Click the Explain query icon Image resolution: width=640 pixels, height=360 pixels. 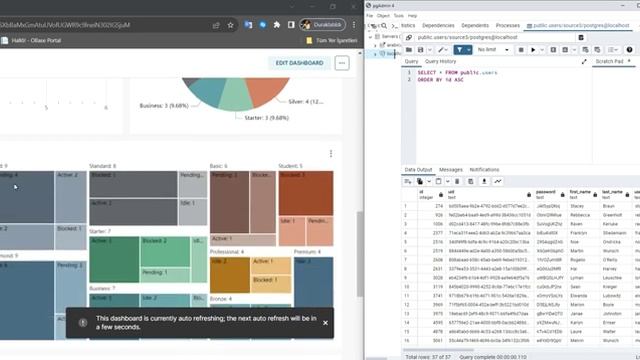(553, 50)
